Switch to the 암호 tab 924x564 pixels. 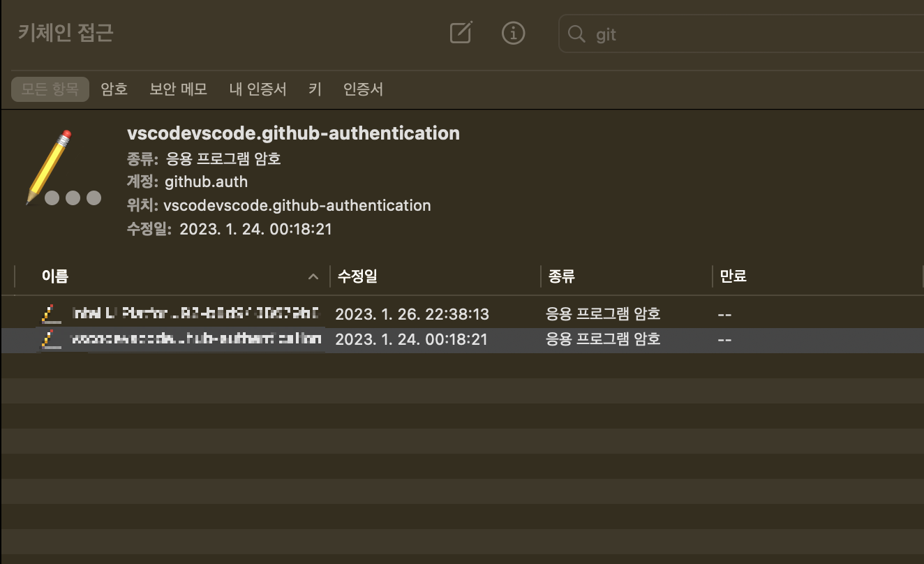114,89
